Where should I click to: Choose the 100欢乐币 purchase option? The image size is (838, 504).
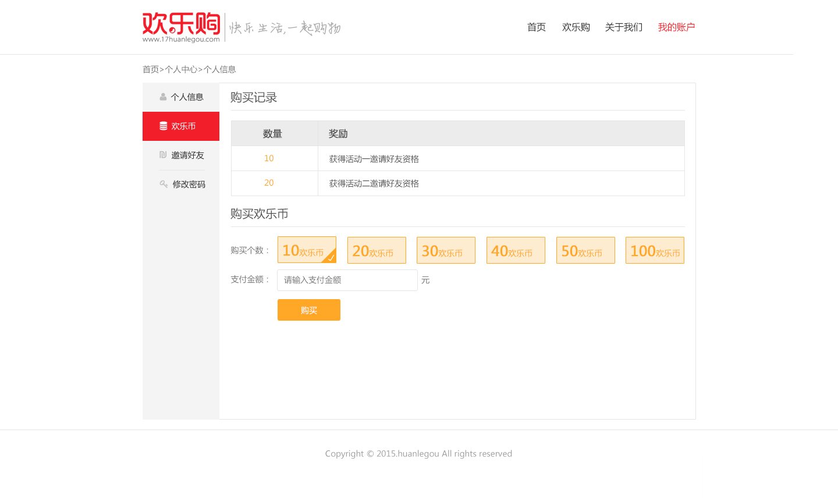(655, 250)
